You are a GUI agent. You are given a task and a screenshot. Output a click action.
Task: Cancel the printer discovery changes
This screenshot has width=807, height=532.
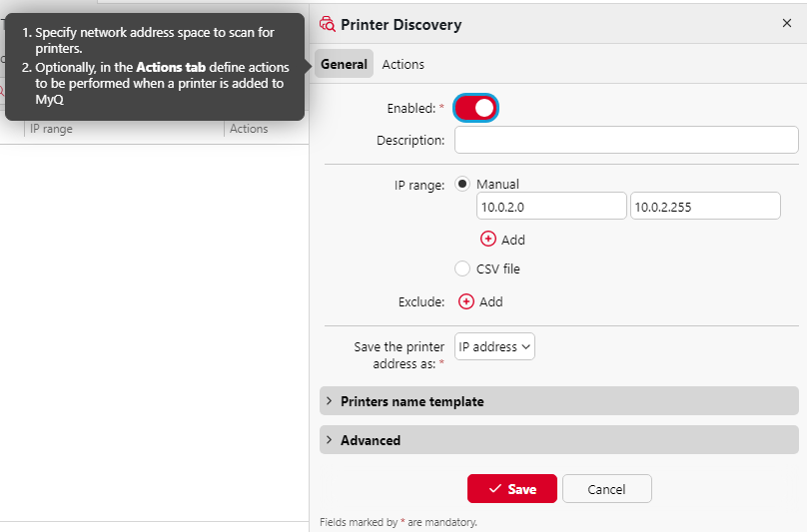click(606, 489)
